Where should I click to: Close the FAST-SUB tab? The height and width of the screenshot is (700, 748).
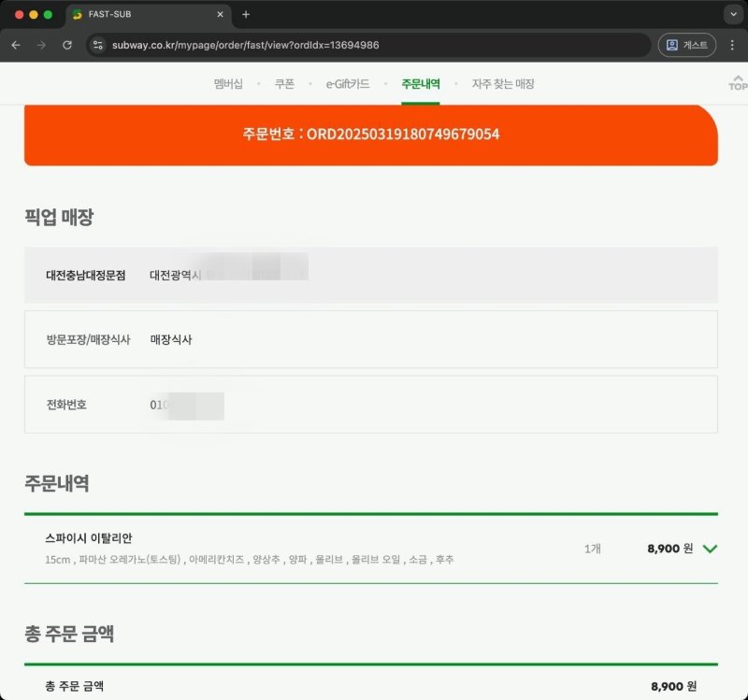[x=219, y=14]
